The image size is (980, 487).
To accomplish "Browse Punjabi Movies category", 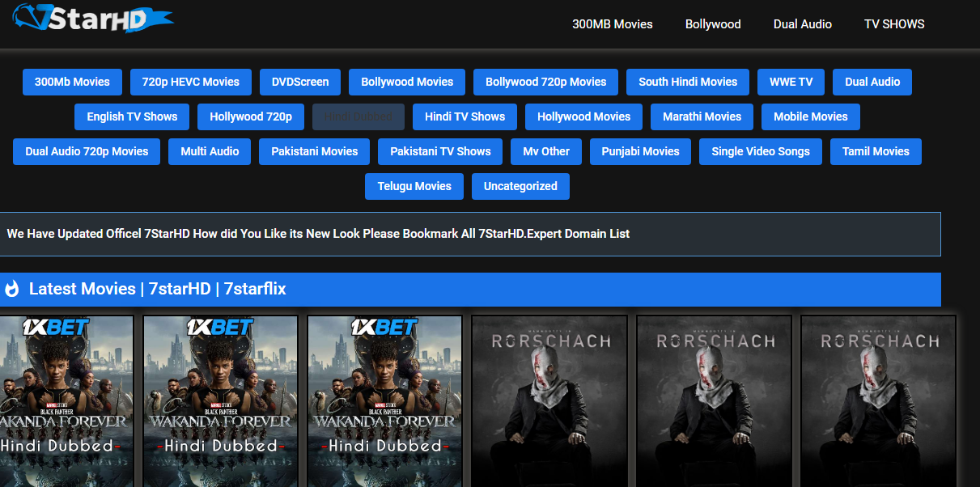I will [x=640, y=151].
